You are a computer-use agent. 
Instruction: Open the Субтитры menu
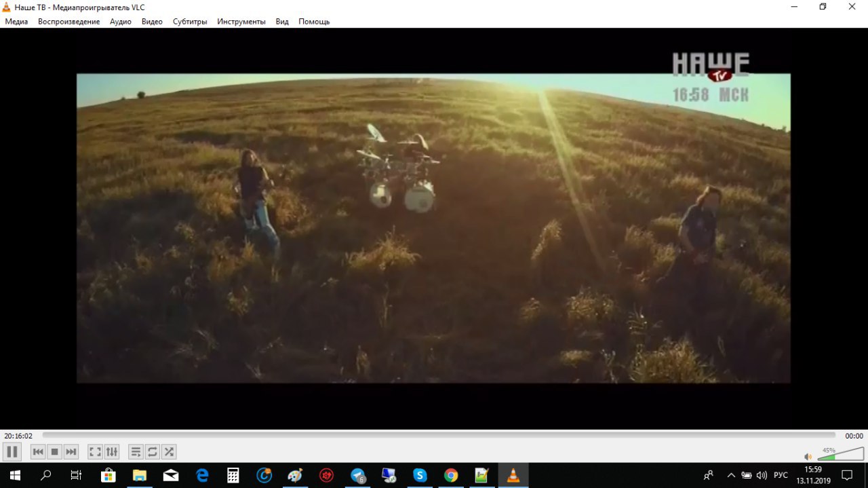[190, 22]
